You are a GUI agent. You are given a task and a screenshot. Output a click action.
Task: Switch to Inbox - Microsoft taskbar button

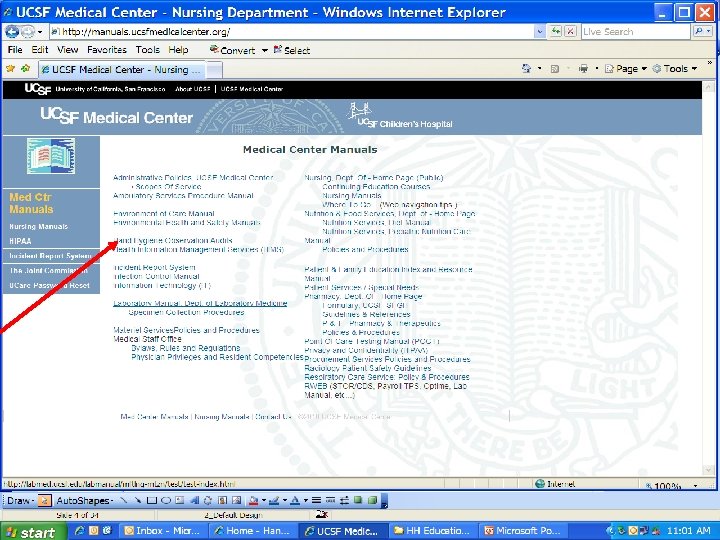click(163, 531)
